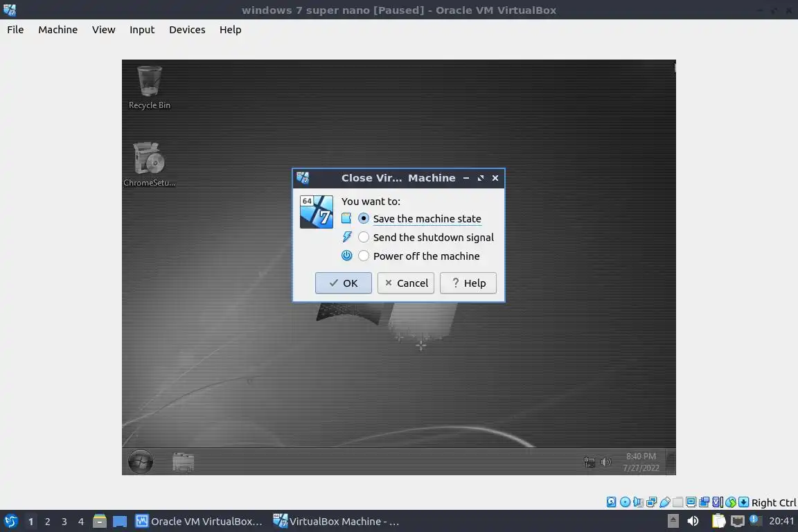This screenshot has height=532, width=798.
Task: Click the Windows 7 Start orb
Action: point(141,462)
